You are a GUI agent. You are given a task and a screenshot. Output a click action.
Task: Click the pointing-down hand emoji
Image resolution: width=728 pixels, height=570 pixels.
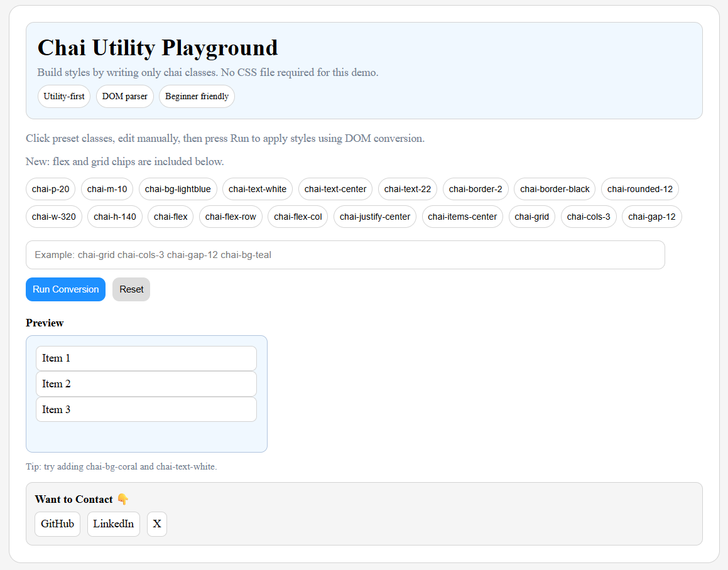pos(122,499)
